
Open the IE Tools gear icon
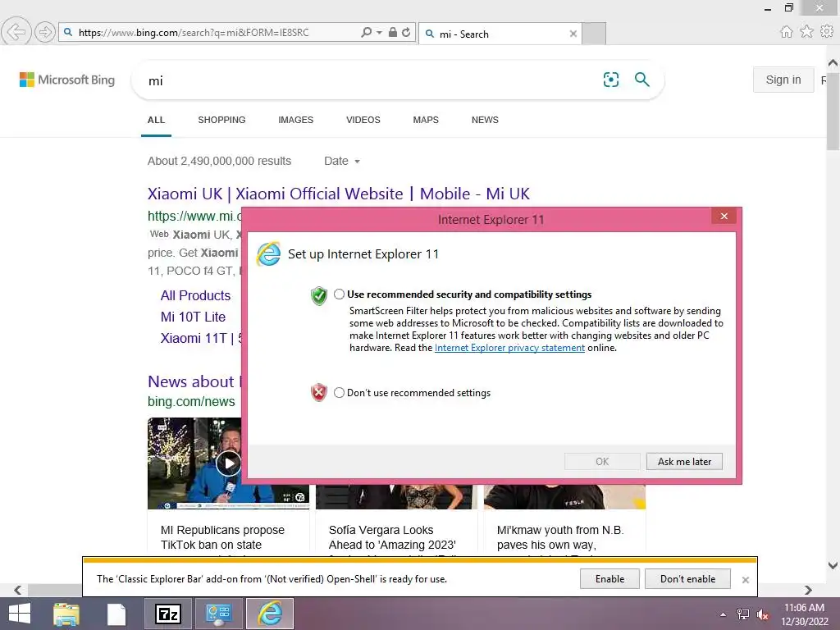tap(827, 32)
